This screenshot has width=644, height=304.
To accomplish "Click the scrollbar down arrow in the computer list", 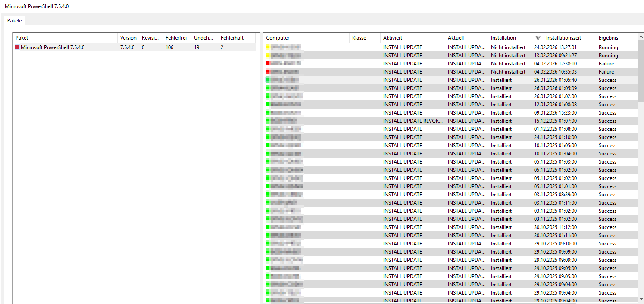I will 641,298.
